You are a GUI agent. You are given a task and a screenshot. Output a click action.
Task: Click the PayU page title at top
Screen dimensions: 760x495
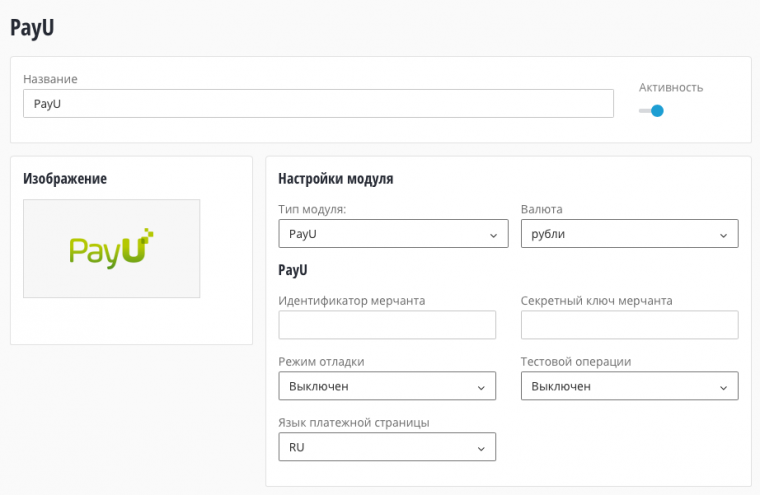(32, 27)
